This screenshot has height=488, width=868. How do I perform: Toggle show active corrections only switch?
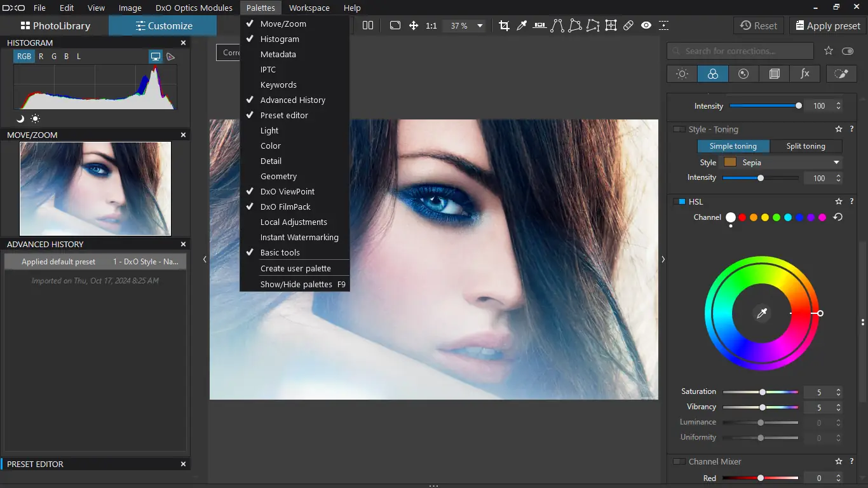[x=848, y=51]
